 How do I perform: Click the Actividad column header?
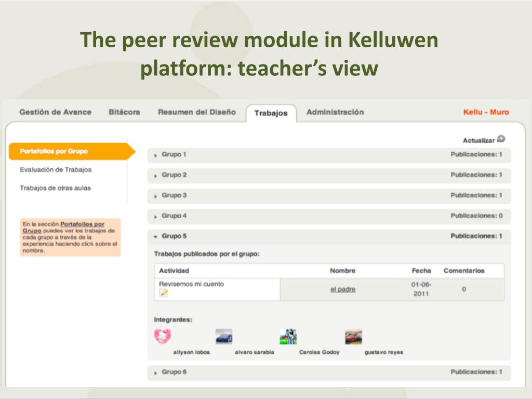click(174, 271)
